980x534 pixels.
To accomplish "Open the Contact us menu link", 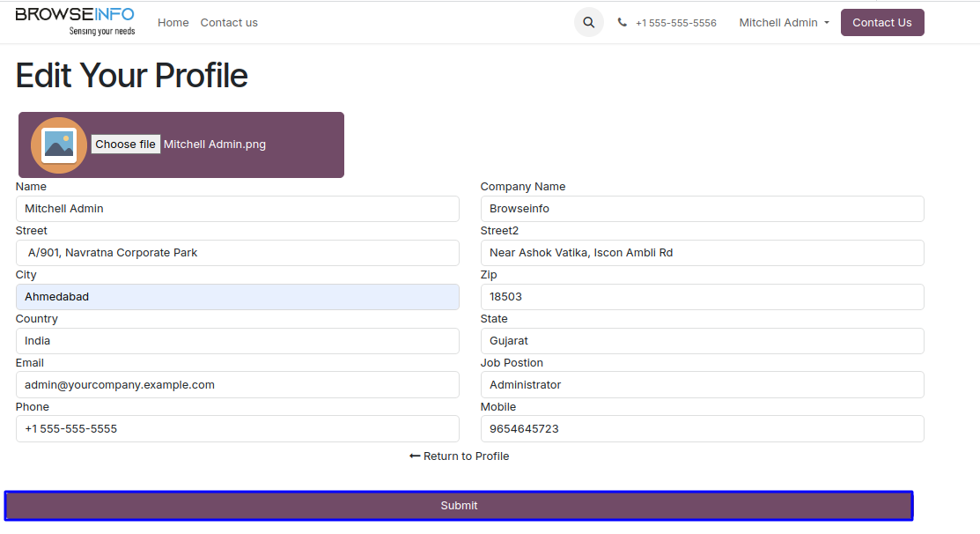I will [x=229, y=23].
